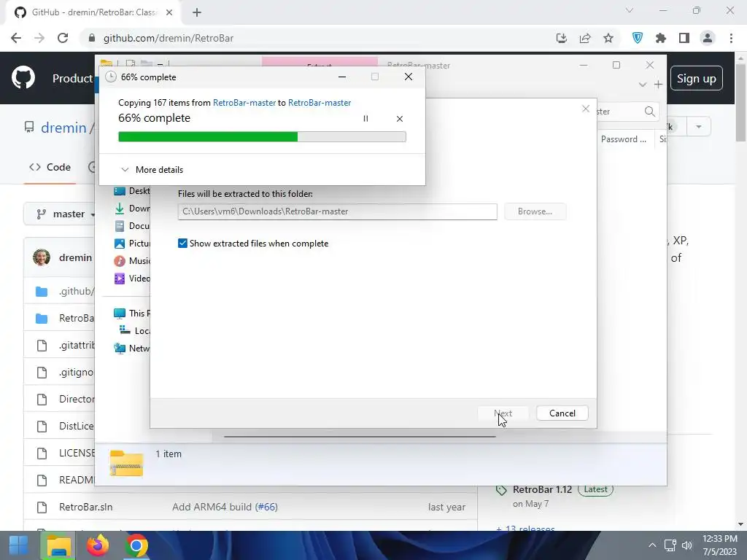The width and height of the screenshot is (747, 560).
Task: Cancel the copy with the small X icon
Action: (400, 119)
